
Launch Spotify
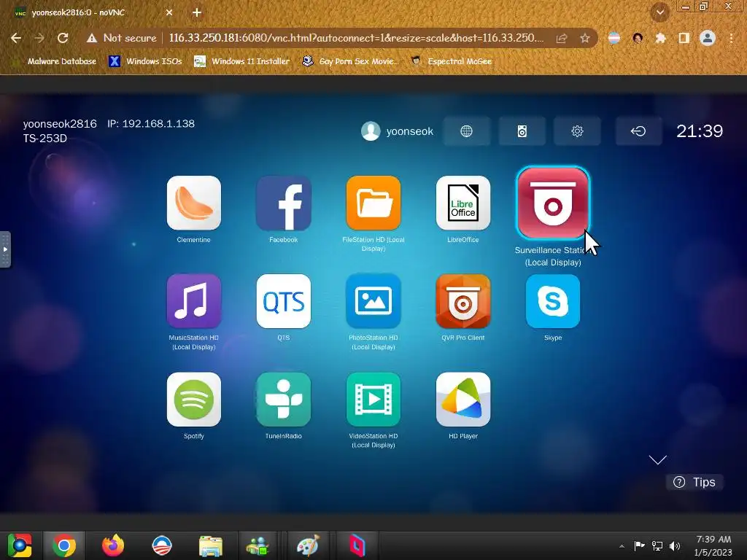(194, 399)
